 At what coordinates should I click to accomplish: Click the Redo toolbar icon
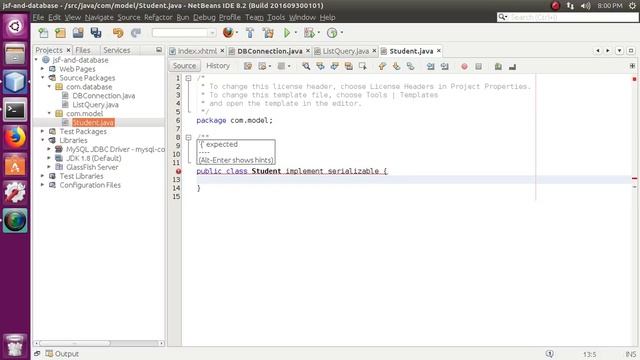click(x=136, y=33)
